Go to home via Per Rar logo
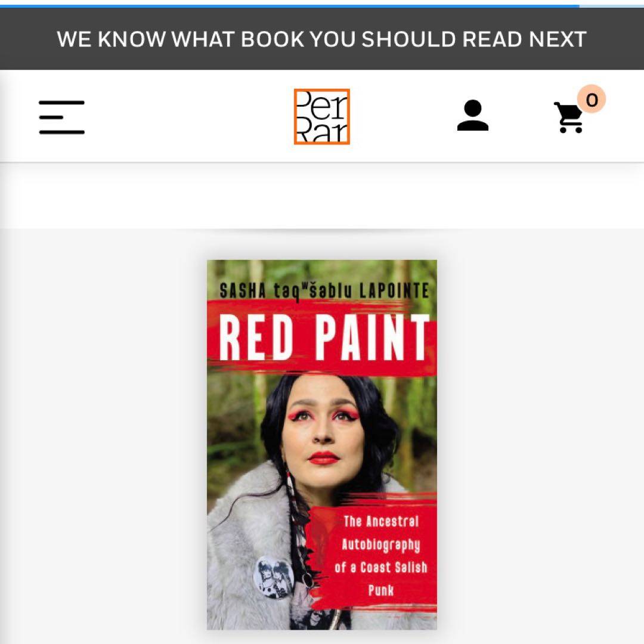 coord(321,117)
